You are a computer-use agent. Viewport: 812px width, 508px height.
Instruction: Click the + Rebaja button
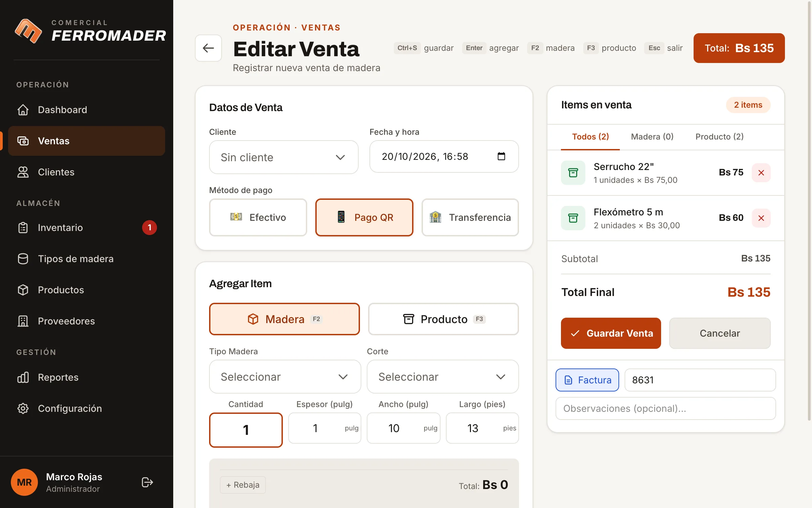pos(243,485)
